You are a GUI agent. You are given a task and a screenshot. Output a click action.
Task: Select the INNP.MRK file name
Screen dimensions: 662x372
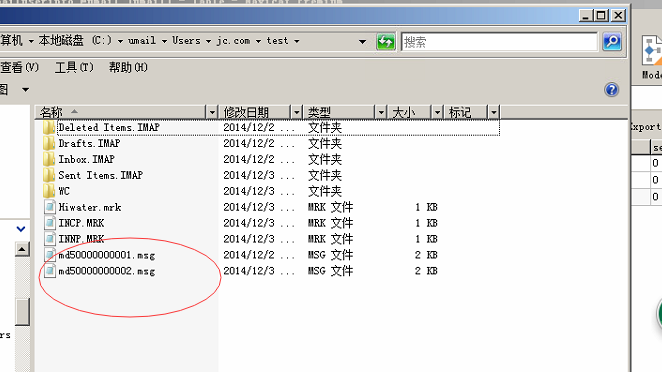click(x=81, y=239)
